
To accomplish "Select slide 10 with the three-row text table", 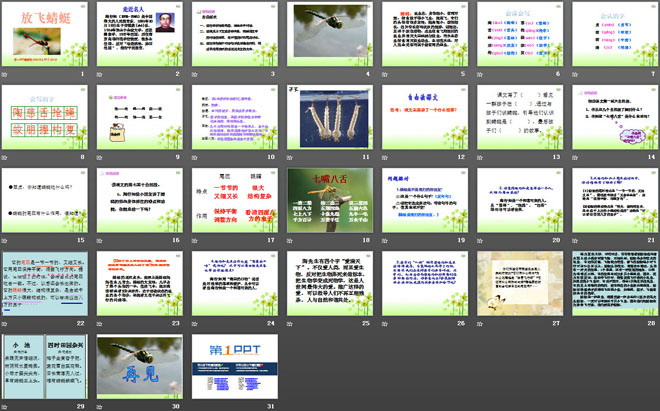I will (x=235, y=119).
